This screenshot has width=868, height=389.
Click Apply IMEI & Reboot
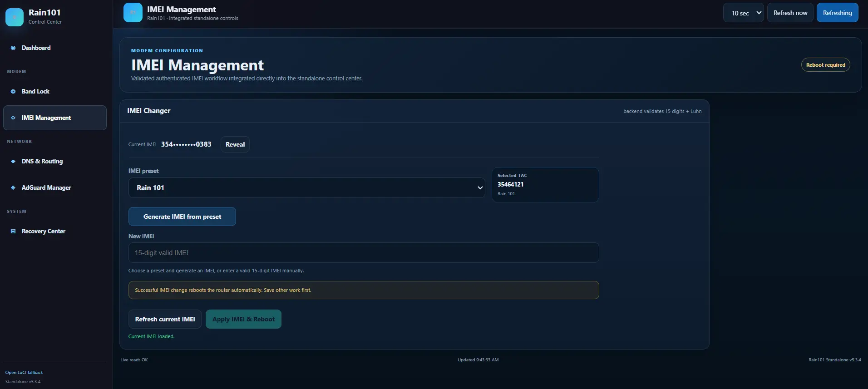click(243, 319)
